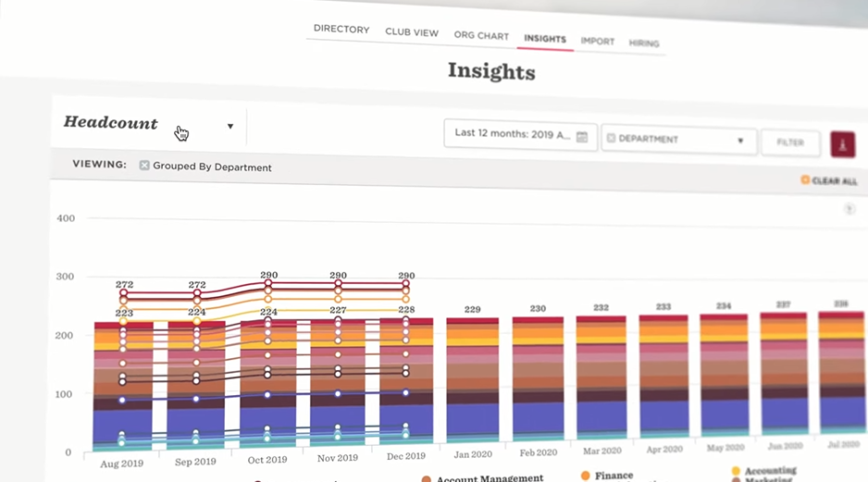The image size is (868, 482).
Task: Open the calendar icon in date range field
Action: pos(582,137)
